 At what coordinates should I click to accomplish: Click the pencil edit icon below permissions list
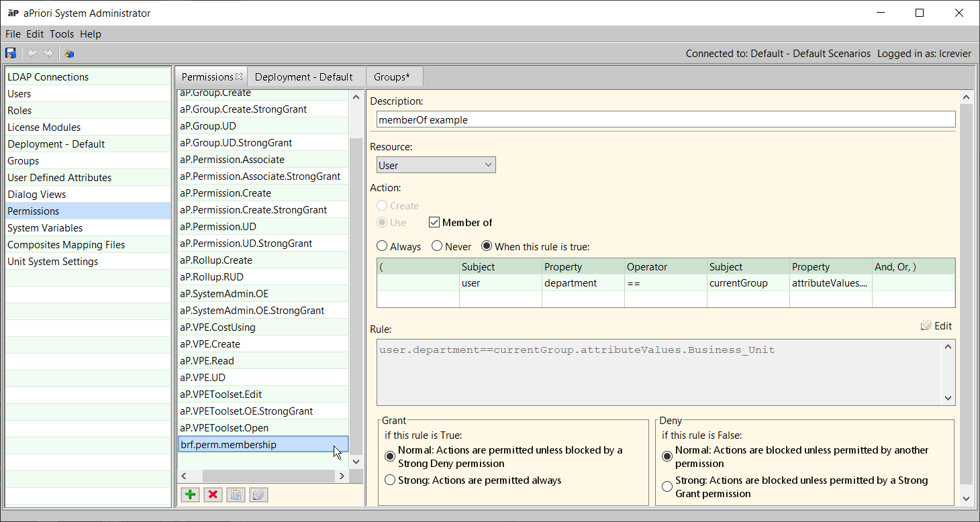258,494
